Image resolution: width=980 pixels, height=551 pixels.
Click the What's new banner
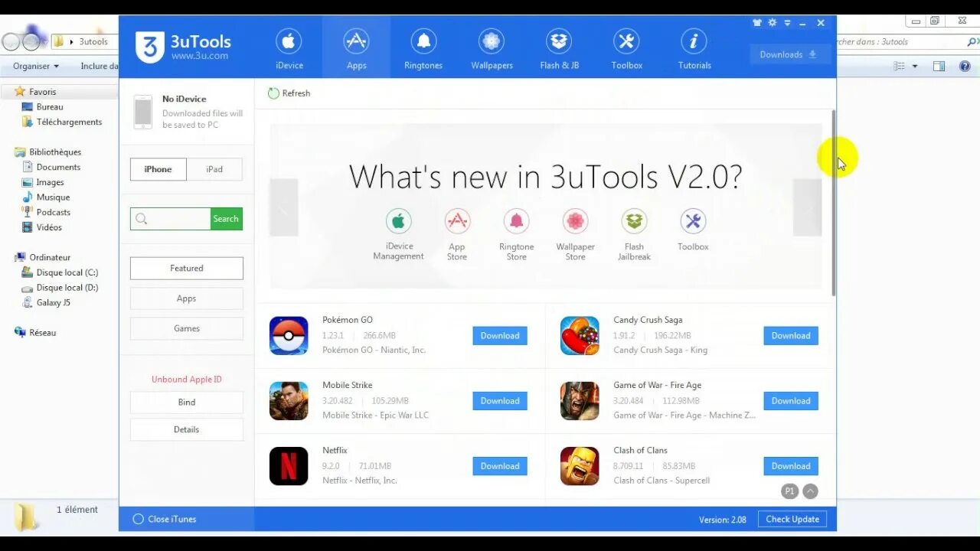click(x=545, y=207)
